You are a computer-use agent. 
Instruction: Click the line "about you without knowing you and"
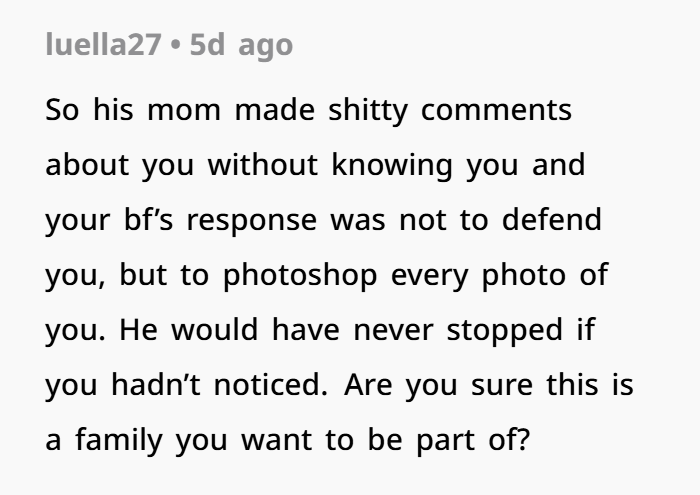314,164
